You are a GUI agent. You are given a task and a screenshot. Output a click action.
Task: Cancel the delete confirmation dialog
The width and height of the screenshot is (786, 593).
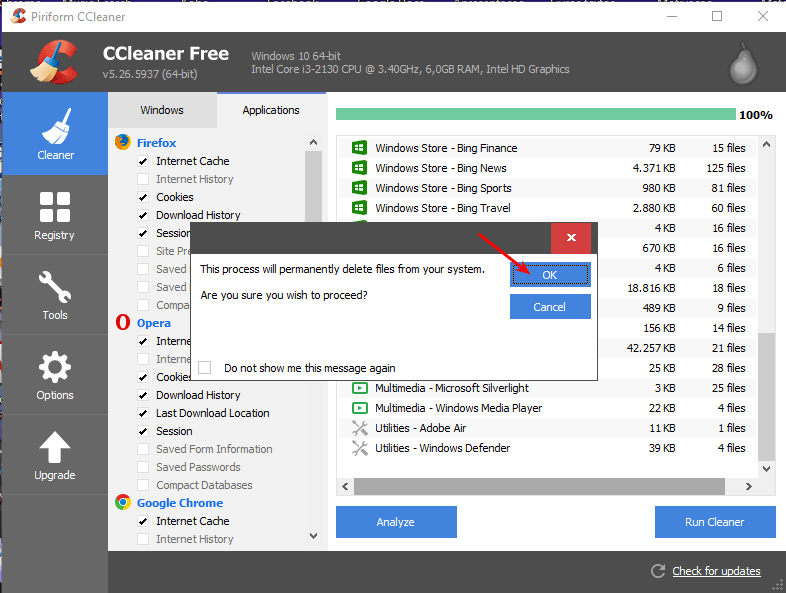click(550, 307)
